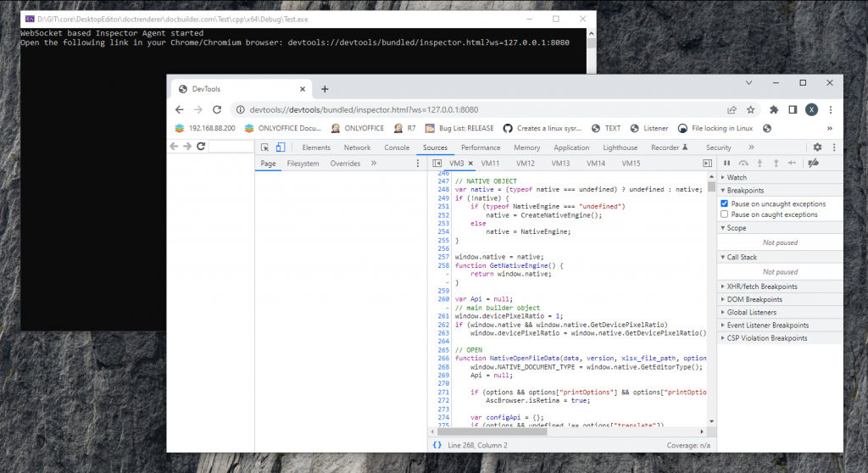Switch to the Network panel

coord(357,147)
